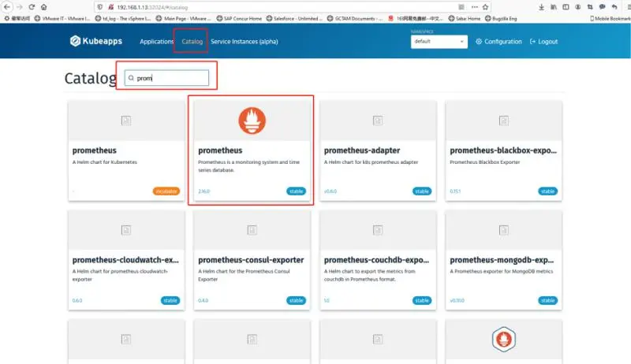Click the browser Home icon

click(44, 7)
